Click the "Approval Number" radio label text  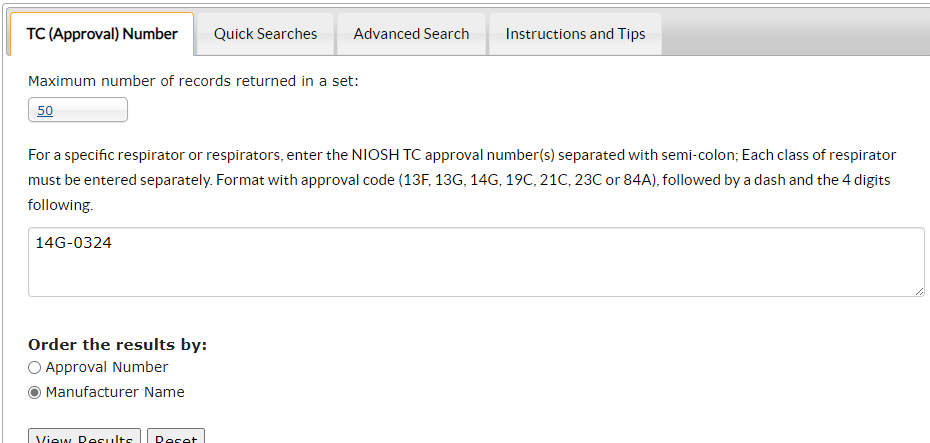click(x=107, y=367)
